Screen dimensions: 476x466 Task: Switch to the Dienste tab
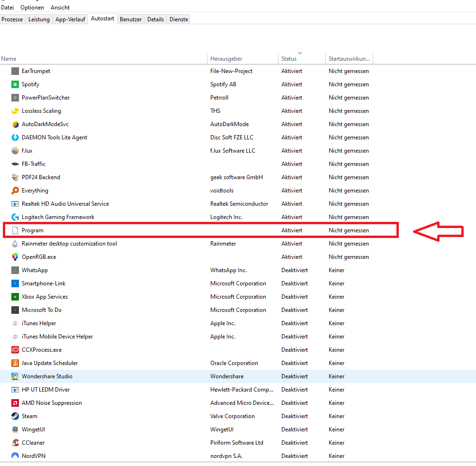tap(179, 19)
